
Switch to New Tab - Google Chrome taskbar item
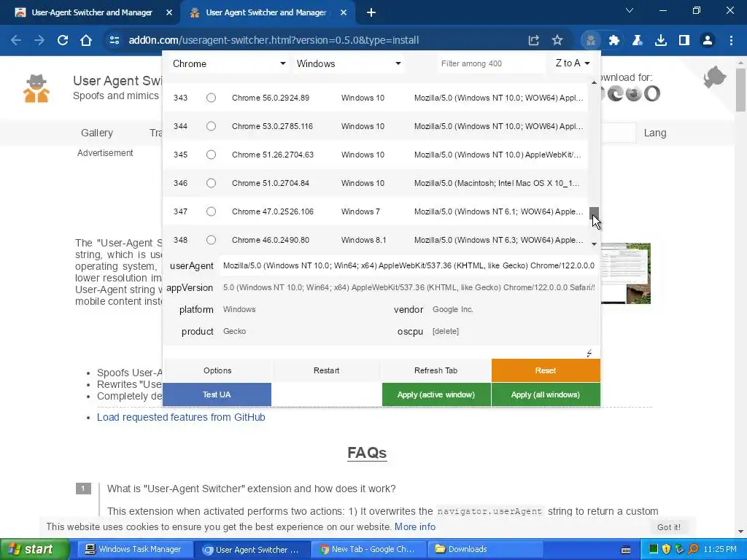tap(367, 550)
